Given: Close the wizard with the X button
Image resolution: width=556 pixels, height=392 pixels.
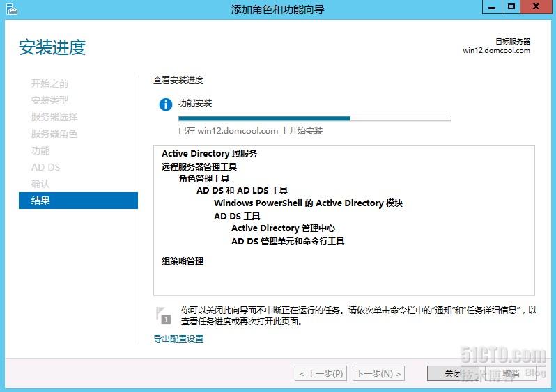Looking at the screenshot, I should (536, 7).
